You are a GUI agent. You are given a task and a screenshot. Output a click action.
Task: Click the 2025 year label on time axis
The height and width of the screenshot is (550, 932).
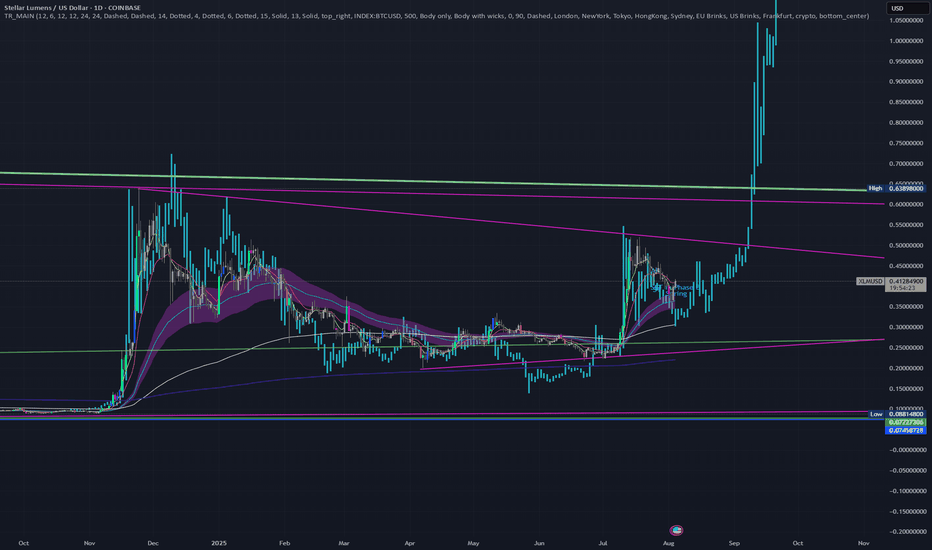coord(219,543)
